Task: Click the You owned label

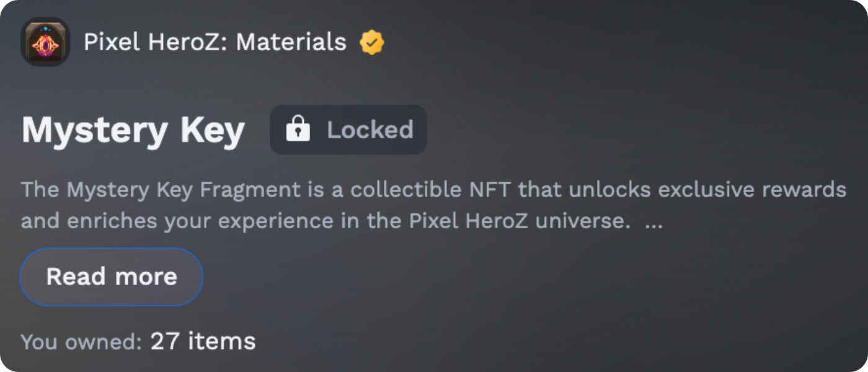Action: point(81,342)
